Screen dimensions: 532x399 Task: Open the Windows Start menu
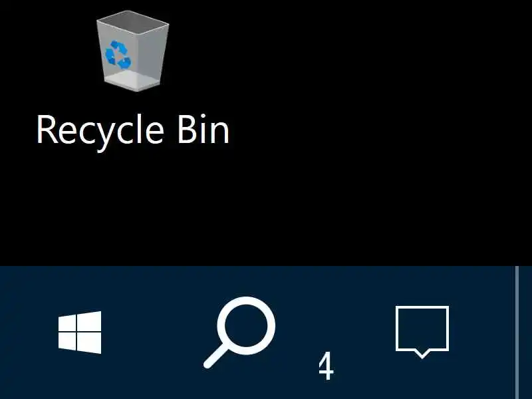coord(80,332)
